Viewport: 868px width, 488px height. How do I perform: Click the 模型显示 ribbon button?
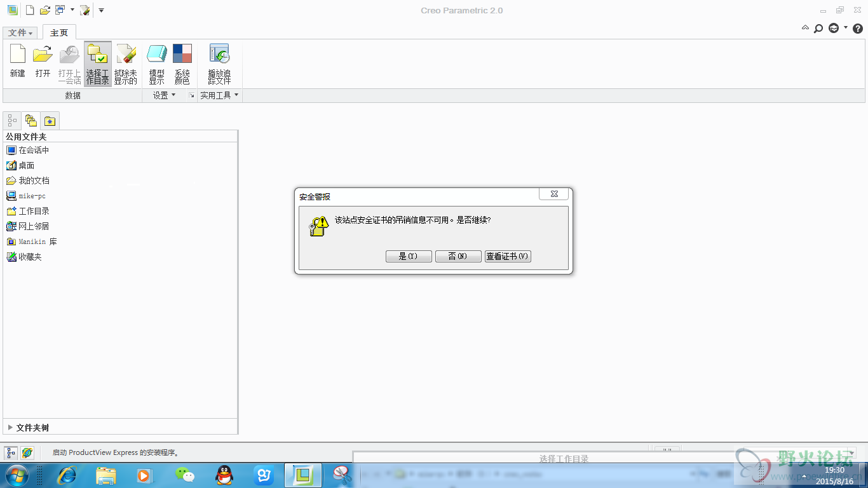click(156, 64)
